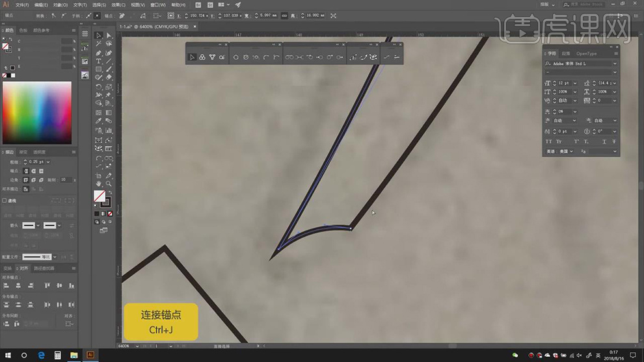Toggle butt cap style for stroke
The height and width of the screenshot is (362, 644).
pos(25,170)
